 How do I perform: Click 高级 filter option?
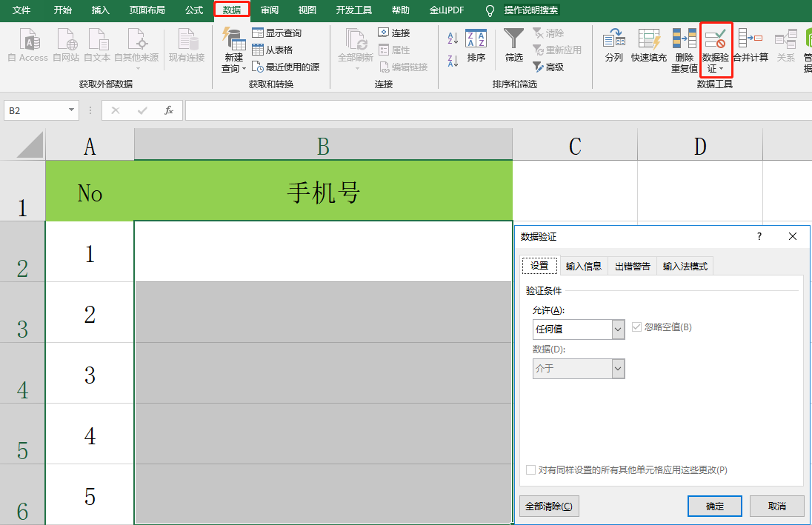pos(548,67)
